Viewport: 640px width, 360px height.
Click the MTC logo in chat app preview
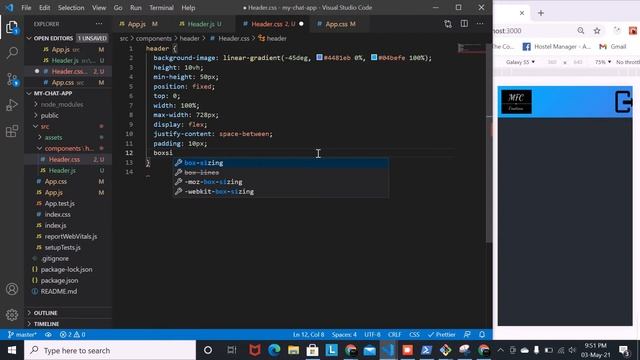click(x=516, y=102)
